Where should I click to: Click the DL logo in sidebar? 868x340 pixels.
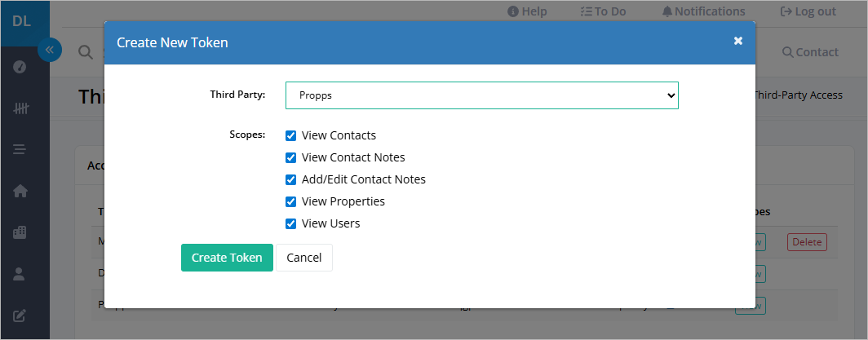[x=21, y=23]
